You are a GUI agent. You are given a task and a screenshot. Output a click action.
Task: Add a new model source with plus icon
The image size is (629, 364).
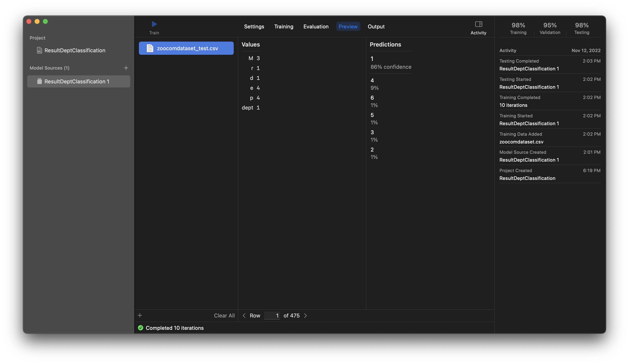coord(126,68)
